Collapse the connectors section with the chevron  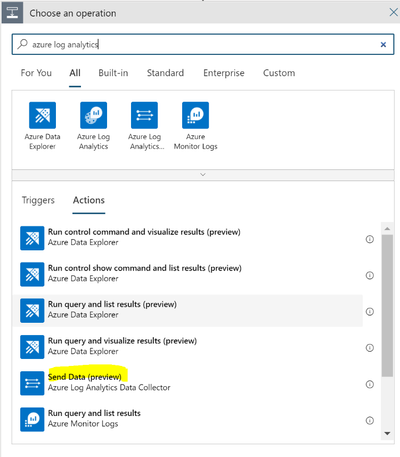coord(203,175)
